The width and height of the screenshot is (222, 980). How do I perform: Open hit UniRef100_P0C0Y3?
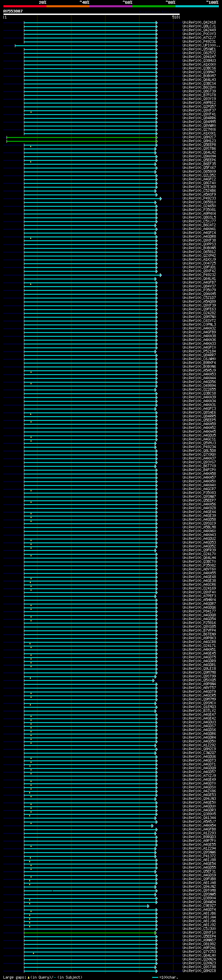199,34
